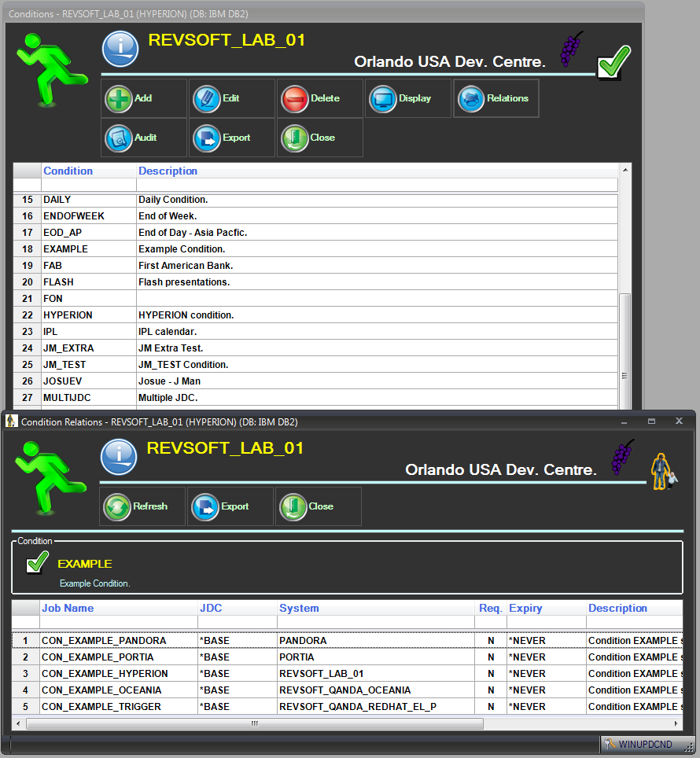Image resolution: width=700 pixels, height=758 pixels.
Task: Click the EXAMPLE condition checkmark icon
Action: pyautogui.click(x=37, y=563)
